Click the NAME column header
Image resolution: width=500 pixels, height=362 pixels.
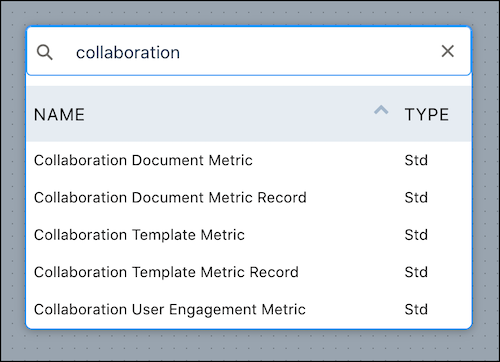tap(59, 114)
